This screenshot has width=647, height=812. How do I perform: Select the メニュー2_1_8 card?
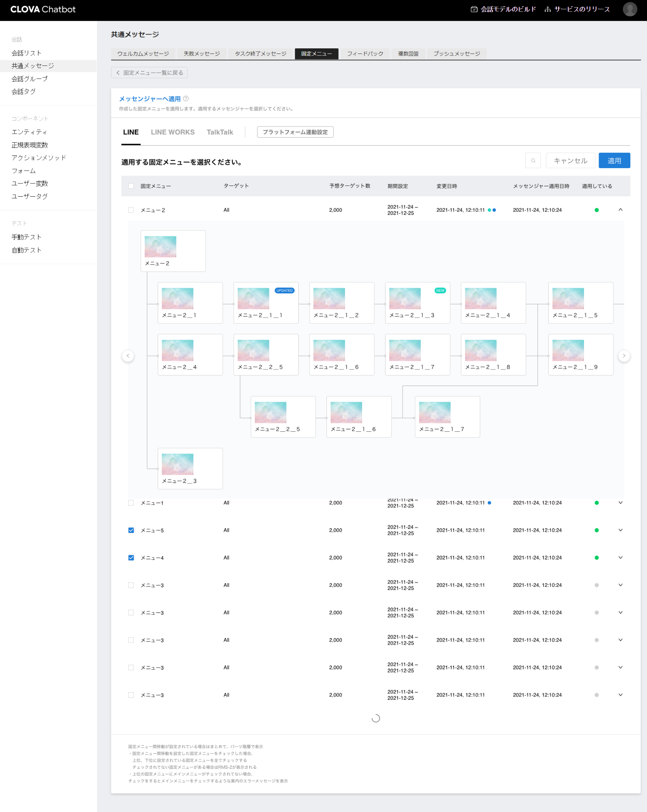pyautogui.click(x=493, y=355)
